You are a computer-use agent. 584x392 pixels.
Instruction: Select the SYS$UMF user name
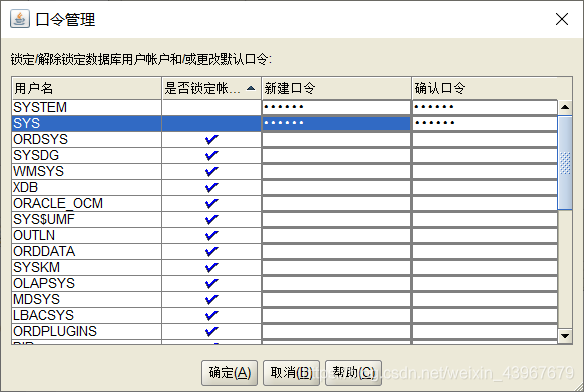(x=44, y=219)
